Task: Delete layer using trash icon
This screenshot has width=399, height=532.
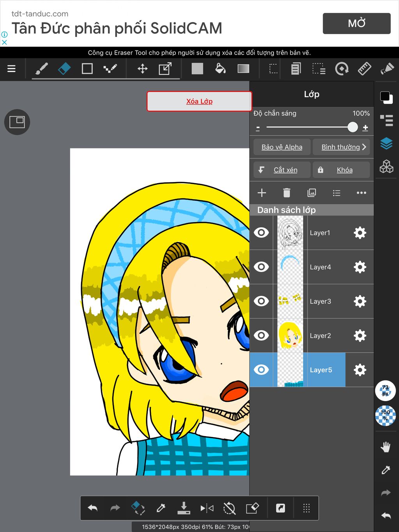Action: click(x=287, y=193)
